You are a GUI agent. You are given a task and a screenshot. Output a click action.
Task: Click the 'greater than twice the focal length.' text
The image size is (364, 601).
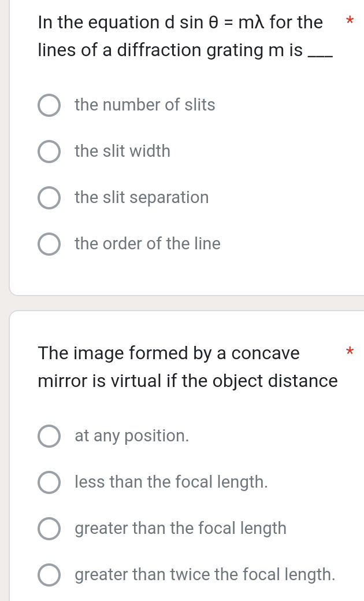(205, 575)
